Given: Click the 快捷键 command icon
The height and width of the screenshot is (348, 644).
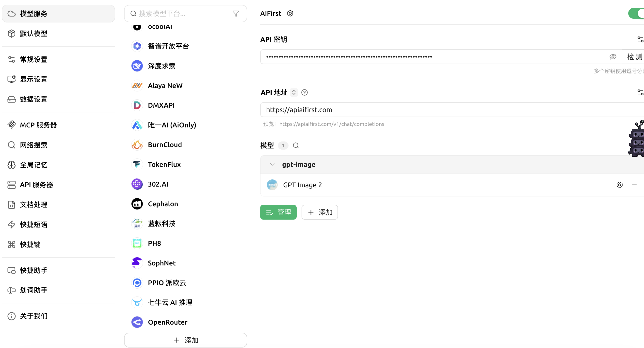Looking at the screenshot, I should click(12, 244).
